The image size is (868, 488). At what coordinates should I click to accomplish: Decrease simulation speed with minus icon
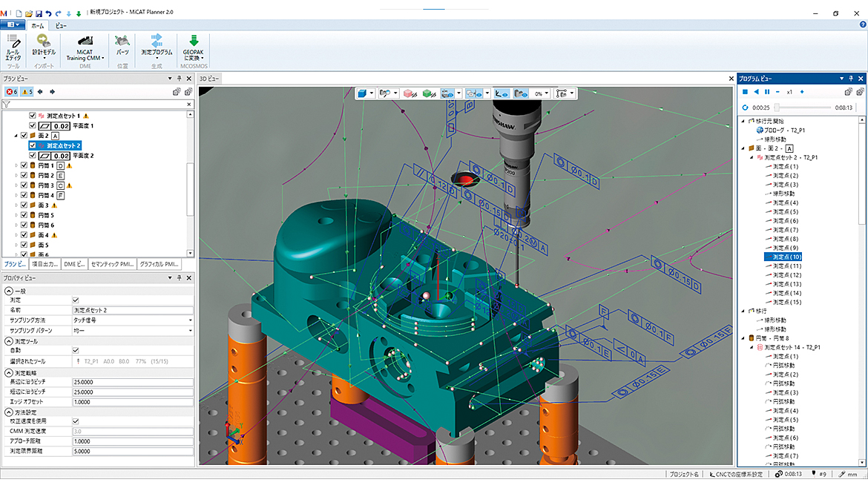777,92
